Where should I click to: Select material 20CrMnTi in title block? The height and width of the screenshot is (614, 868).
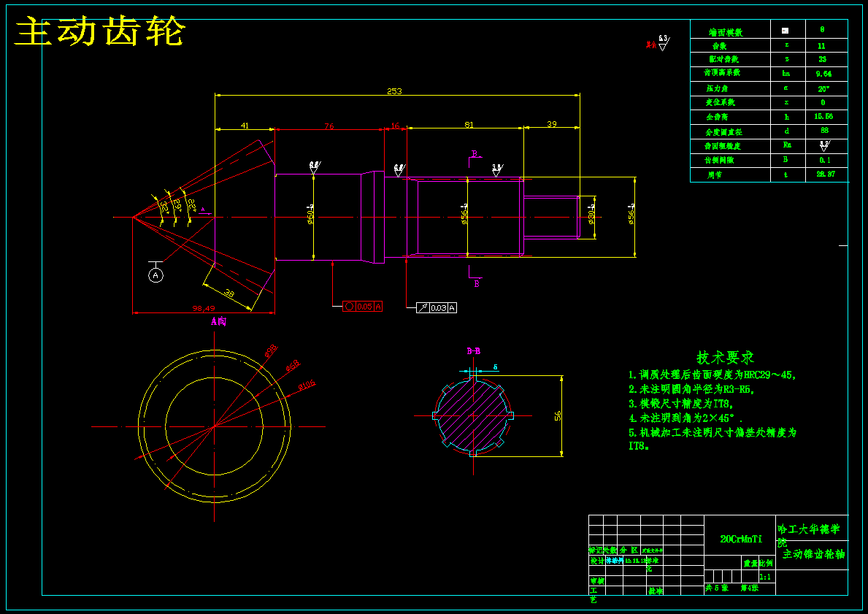tap(741, 540)
